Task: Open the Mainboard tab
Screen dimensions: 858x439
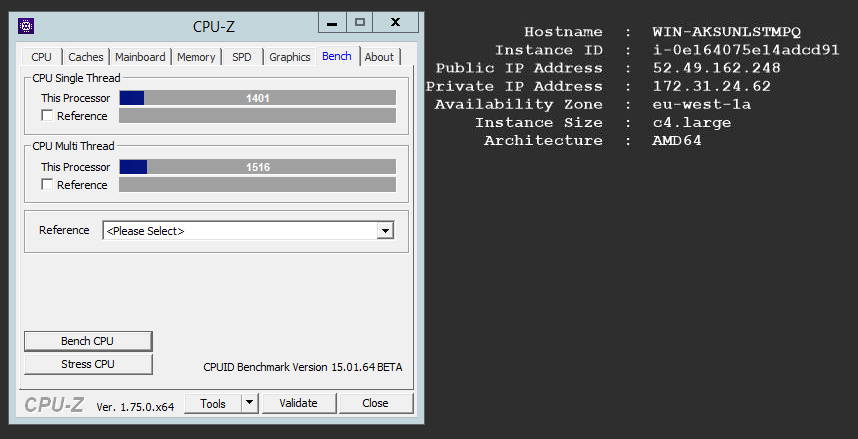Action: 140,57
